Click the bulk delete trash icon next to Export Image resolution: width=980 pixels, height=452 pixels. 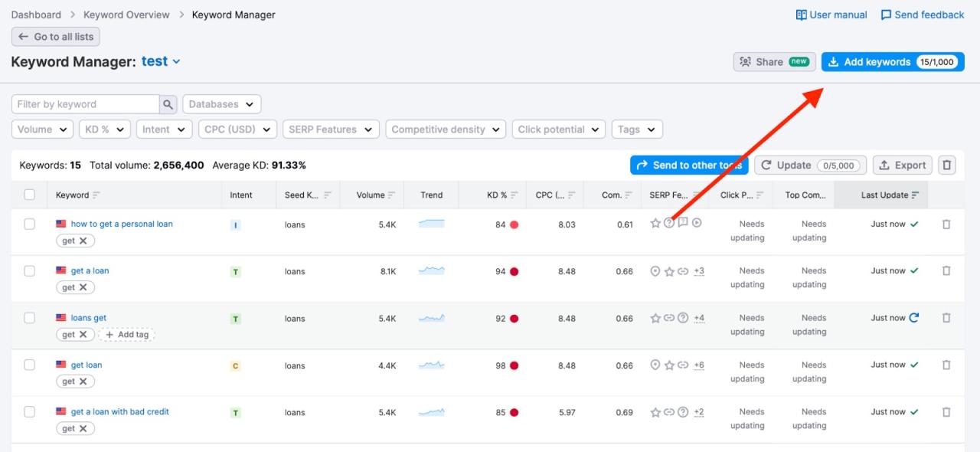click(x=947, y=165)
